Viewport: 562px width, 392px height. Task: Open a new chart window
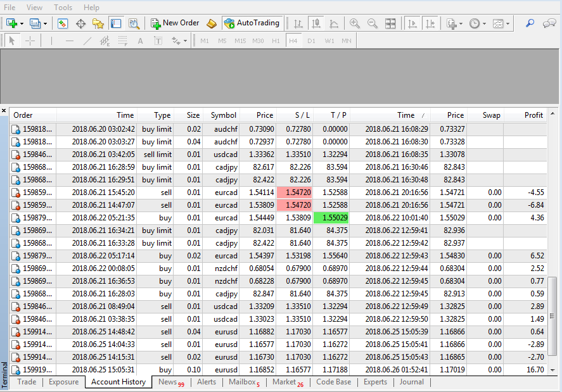(11, 23)
